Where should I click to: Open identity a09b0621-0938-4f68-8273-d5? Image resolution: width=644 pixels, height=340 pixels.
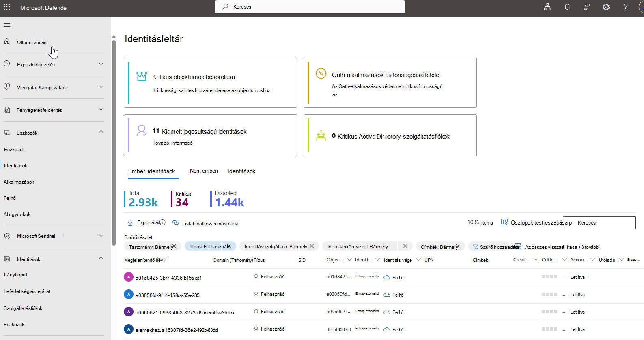pos(185,313)
